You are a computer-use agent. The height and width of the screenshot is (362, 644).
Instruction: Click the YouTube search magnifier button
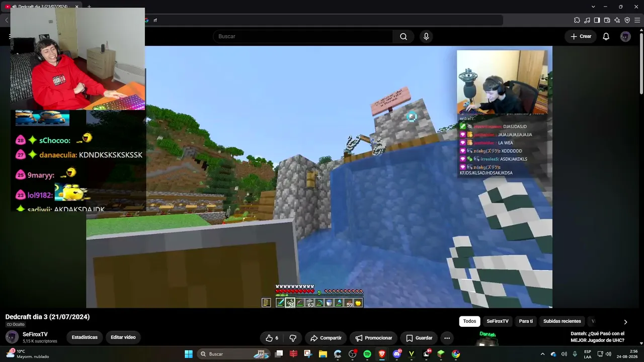point(404,36)
